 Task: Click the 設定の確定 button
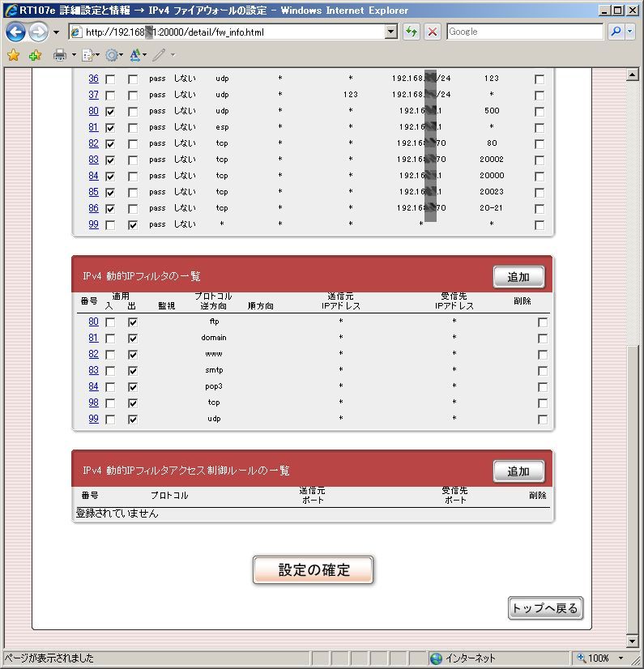pyautogui.click(x=313, y=569)
